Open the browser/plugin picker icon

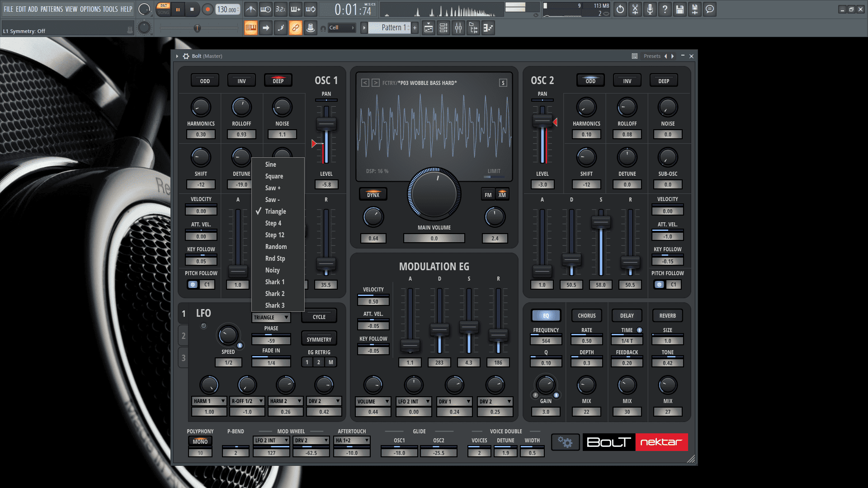(x=473, y=28)
